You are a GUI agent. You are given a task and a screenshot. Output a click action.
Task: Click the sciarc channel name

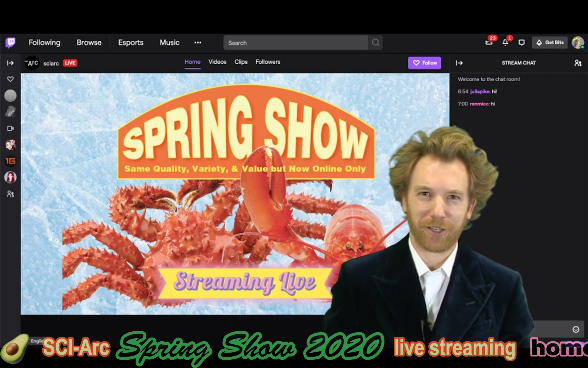click(x=51, y=63)
